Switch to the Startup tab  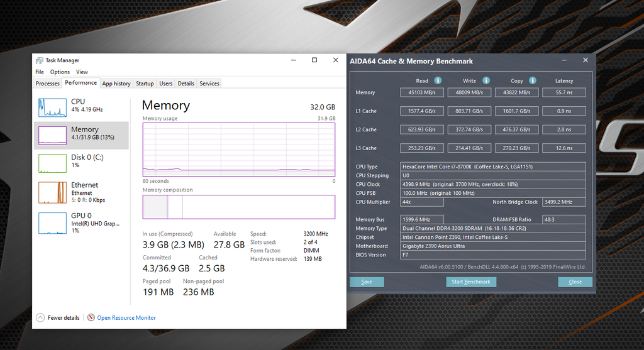pos(145,84)
